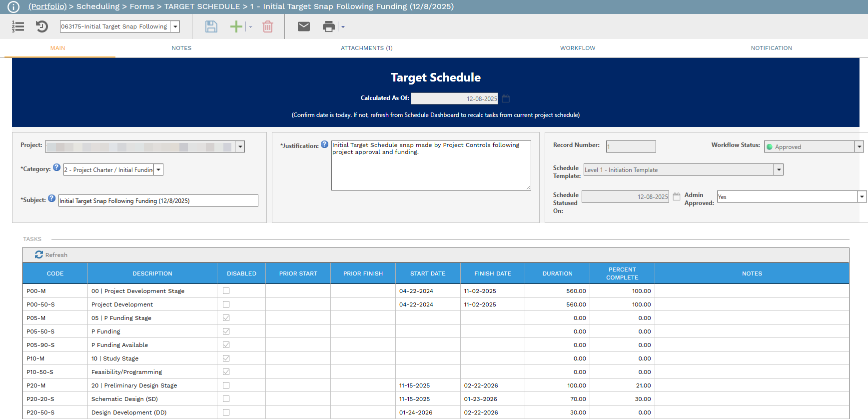Expand the Category dropdown

pos(158,169)
